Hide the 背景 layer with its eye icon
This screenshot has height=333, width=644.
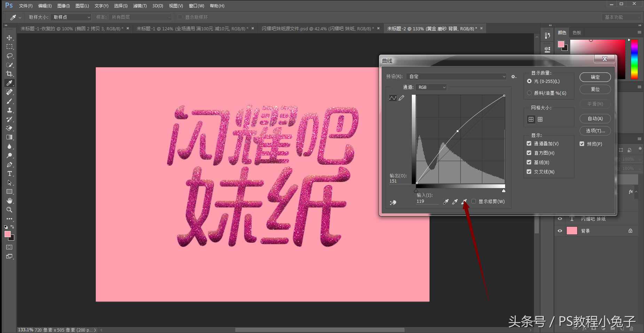coord(560,230)
